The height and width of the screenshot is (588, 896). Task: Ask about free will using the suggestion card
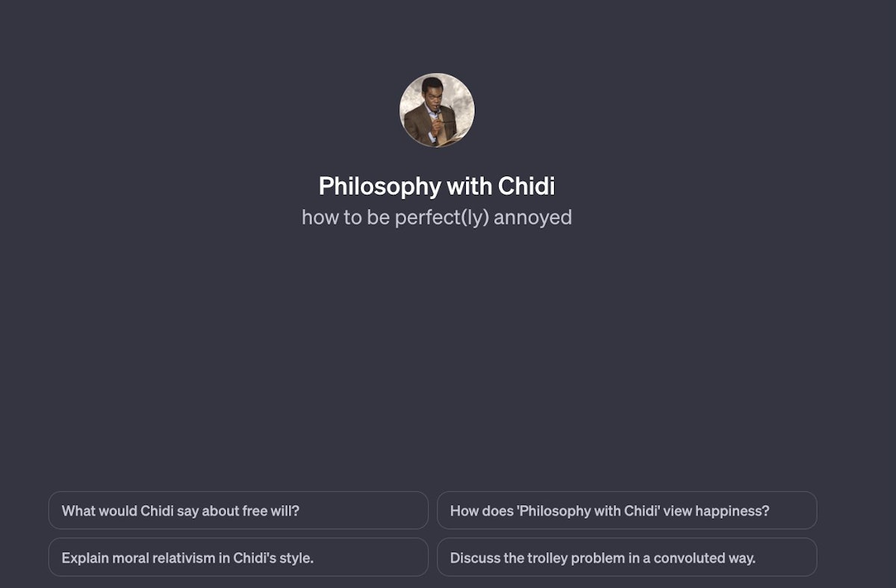click(x=238, y=510)
